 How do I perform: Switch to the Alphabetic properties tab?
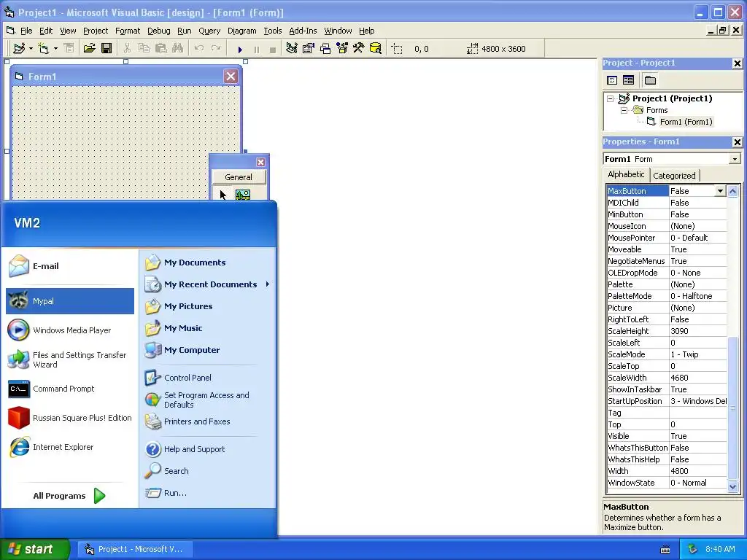626,175
